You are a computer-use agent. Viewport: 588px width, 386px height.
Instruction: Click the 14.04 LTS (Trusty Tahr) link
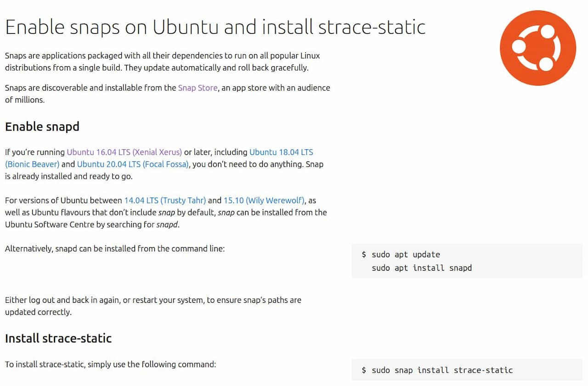click(165, 200)
